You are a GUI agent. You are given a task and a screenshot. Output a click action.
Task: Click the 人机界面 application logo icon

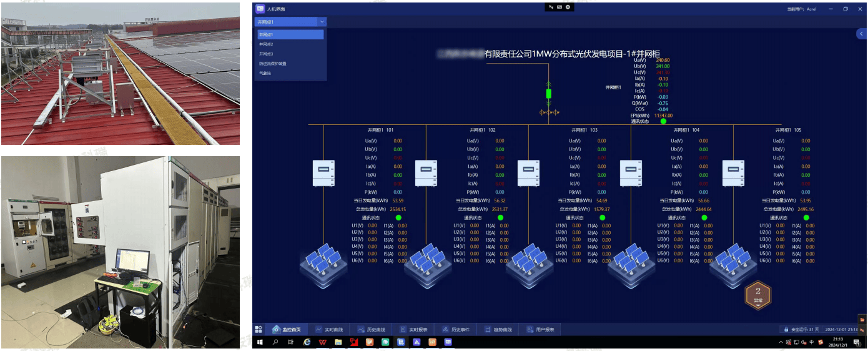pos(260,9)
